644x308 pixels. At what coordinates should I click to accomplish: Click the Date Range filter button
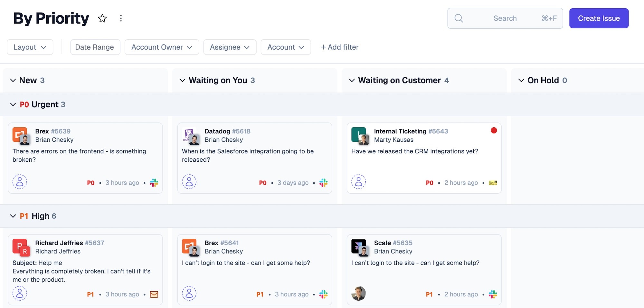(x=95, y=47)
